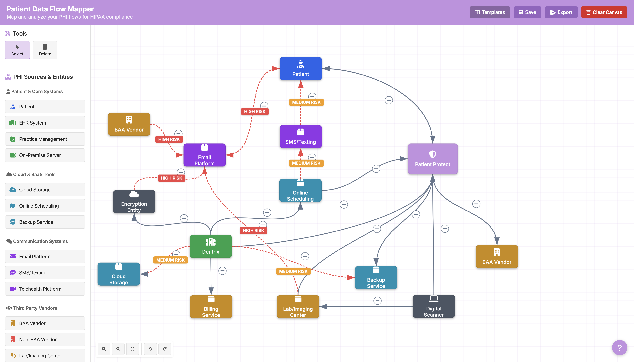This screenshot has height=364, width=635.
Task: Select the Dentrix node on the canvas
Action: [x=211, y=246]
